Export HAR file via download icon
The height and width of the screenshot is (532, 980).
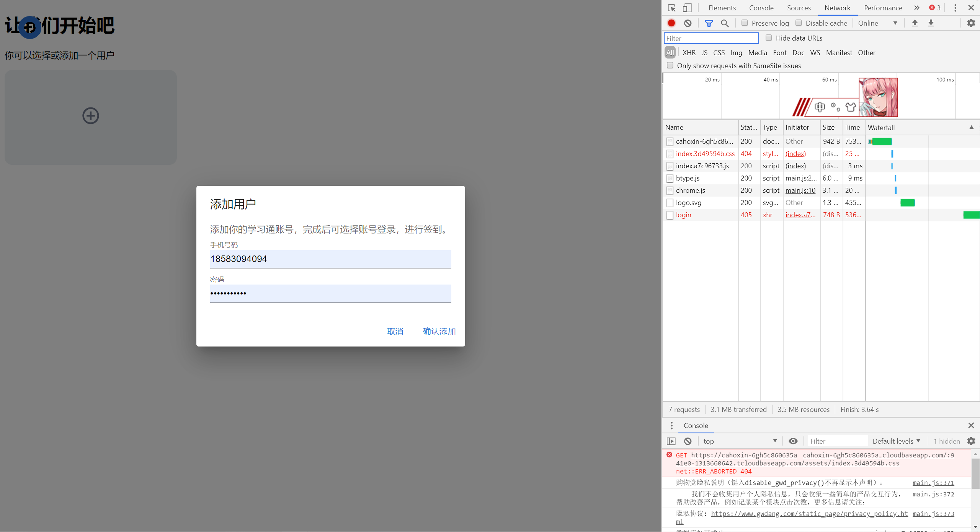931,23
